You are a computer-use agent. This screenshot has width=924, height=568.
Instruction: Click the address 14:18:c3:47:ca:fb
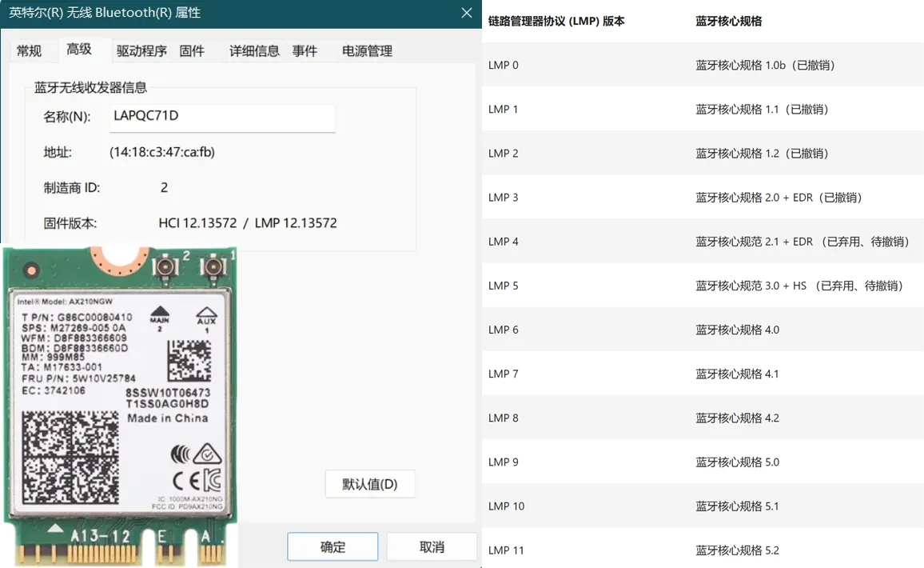tap(162, 152)
